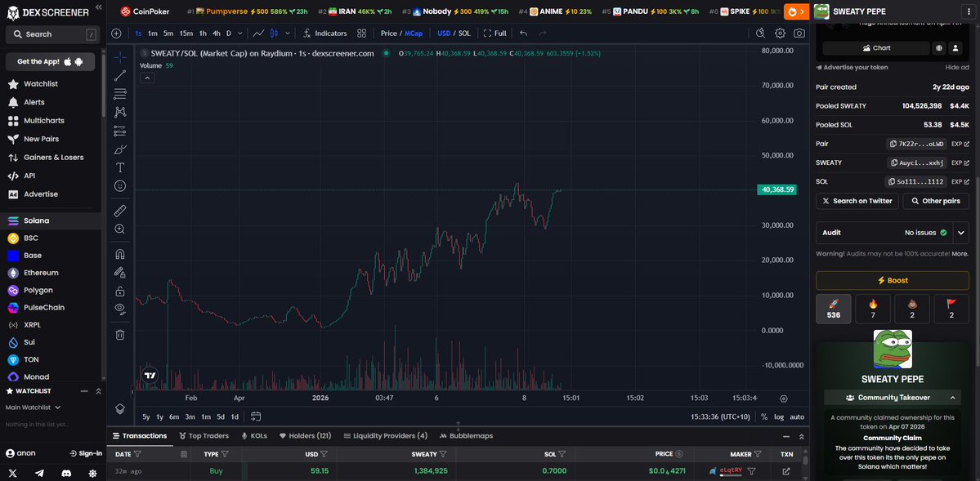The height and width of the screenshot is (481, 980).
Task: Select the 1m timeframe
Action: coord(153,33)
